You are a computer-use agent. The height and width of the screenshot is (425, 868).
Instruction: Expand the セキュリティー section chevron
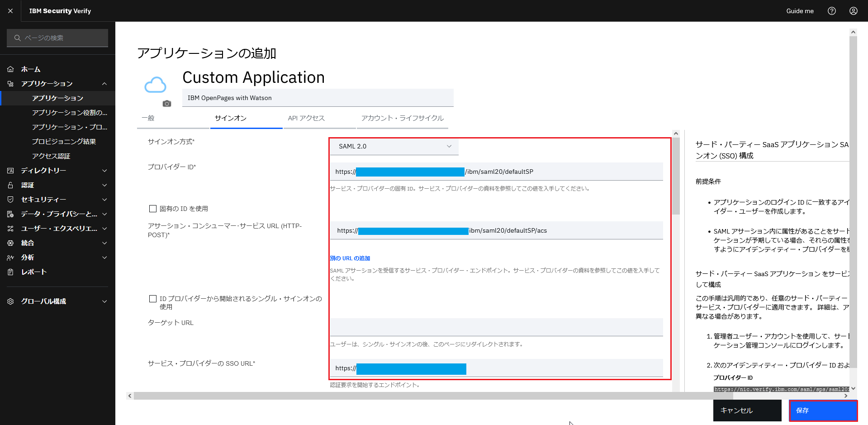tap(104, 200)
